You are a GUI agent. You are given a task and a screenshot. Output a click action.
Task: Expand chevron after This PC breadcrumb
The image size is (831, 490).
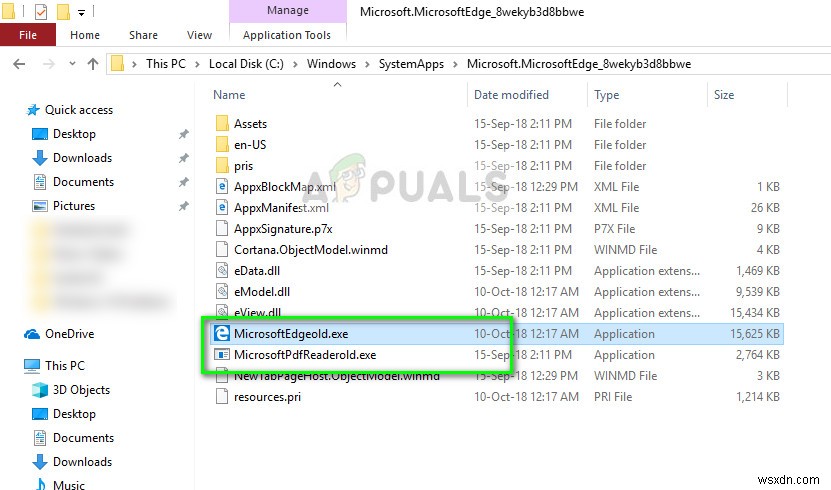coord(197,64)
